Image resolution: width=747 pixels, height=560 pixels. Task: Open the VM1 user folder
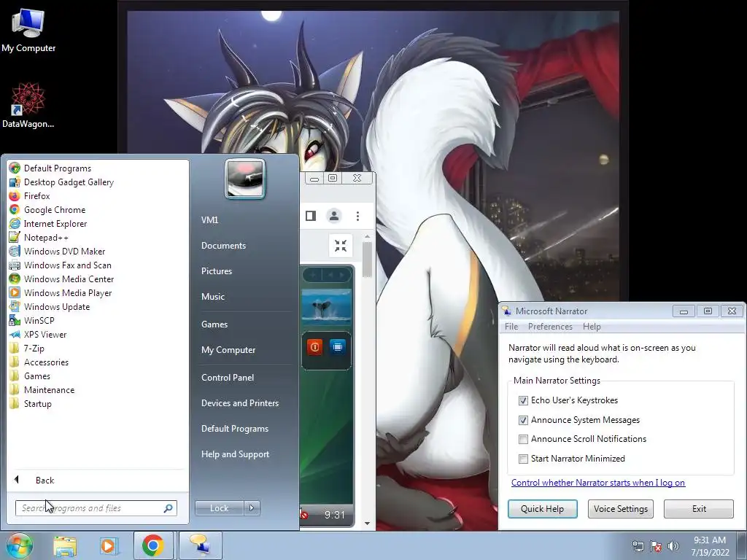click(209, 219)
